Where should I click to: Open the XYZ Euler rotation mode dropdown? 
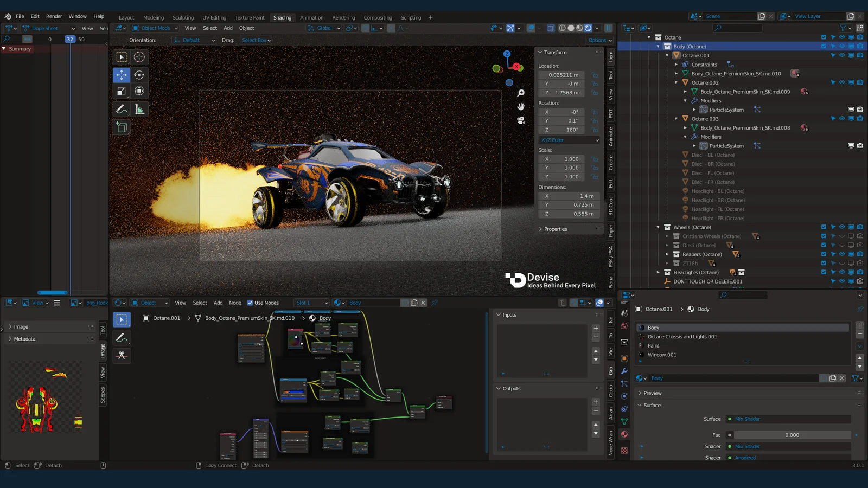(570, 140)
